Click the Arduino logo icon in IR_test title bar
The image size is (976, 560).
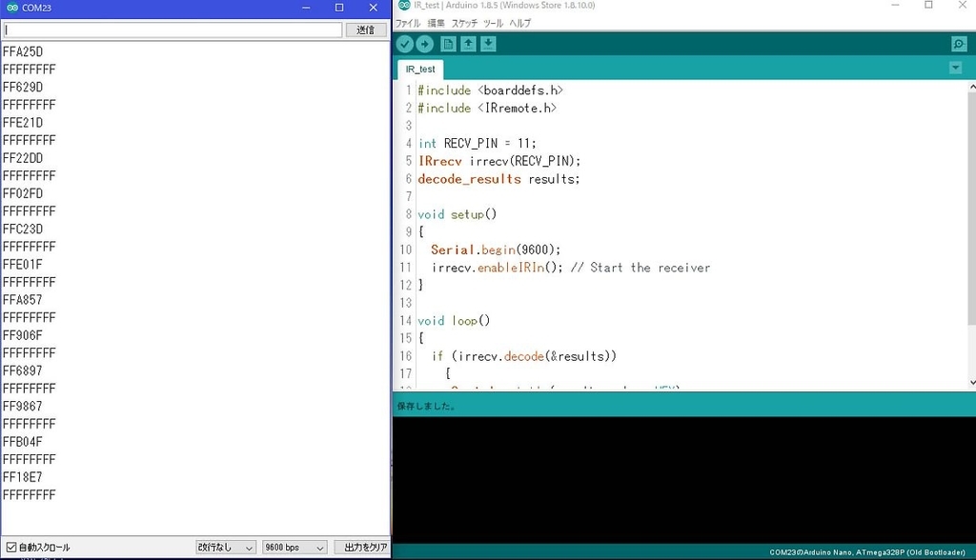(404, 5)
